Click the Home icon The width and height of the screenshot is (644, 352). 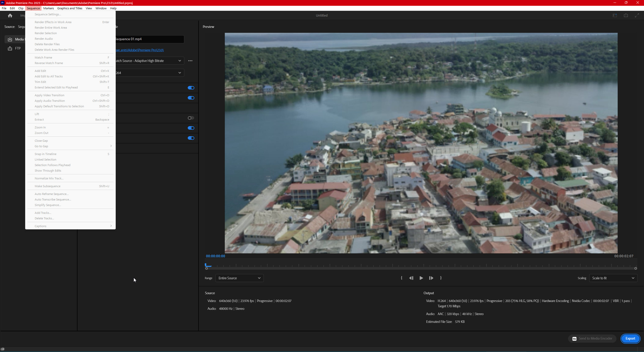pyautogui.click(x=10, y=16)
